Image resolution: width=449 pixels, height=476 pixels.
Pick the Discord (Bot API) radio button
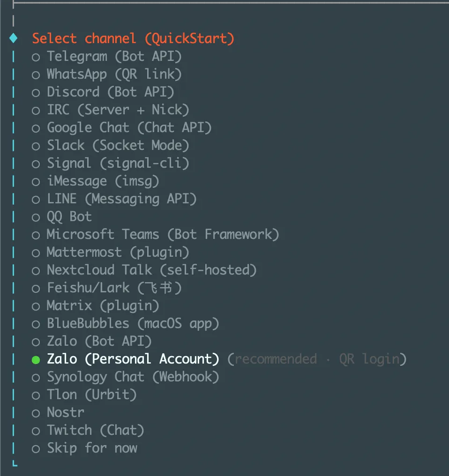coord(36,93)
